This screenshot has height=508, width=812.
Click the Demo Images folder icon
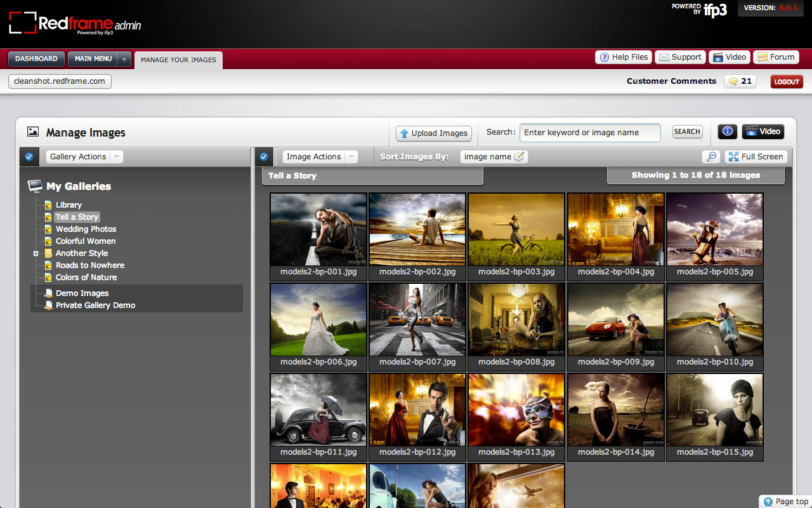point(48,293)
